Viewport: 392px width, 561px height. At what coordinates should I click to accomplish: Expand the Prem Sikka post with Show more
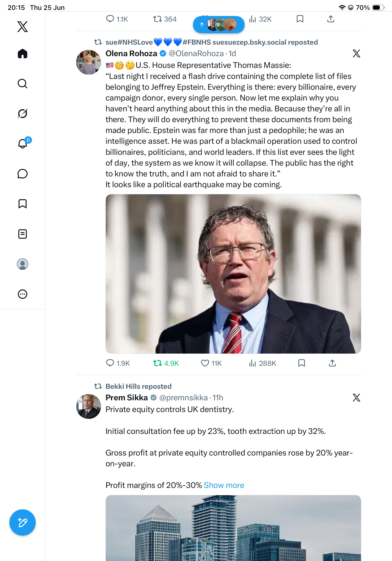[224, 485]
